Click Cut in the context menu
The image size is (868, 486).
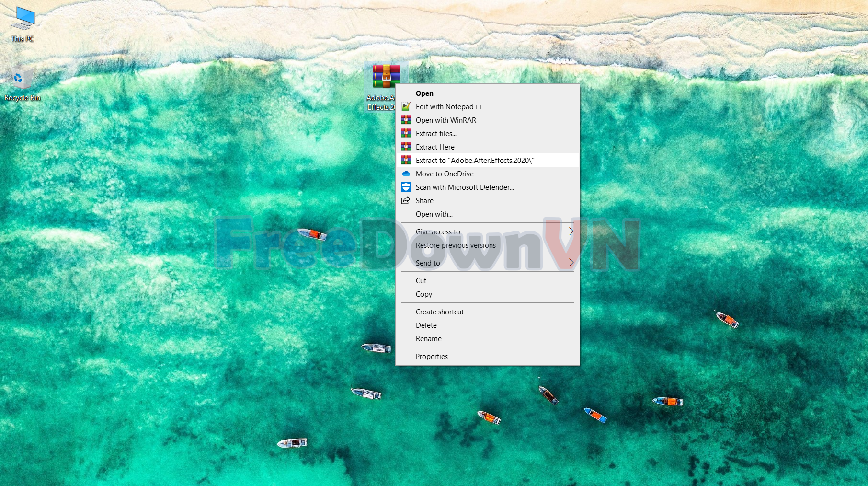421,281
